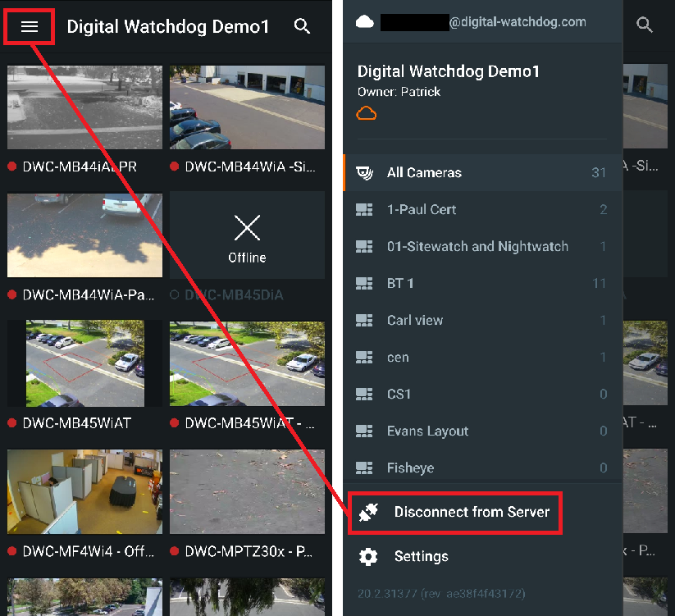Select the 1-Paul Cert layout
The height and width of the screenshot is (616, 675).
(x=422, y=210)
